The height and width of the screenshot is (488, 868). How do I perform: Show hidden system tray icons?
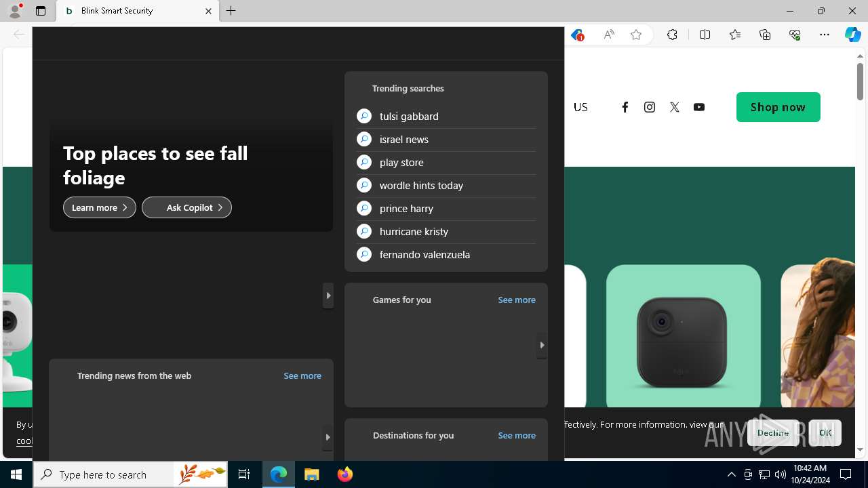731,474
